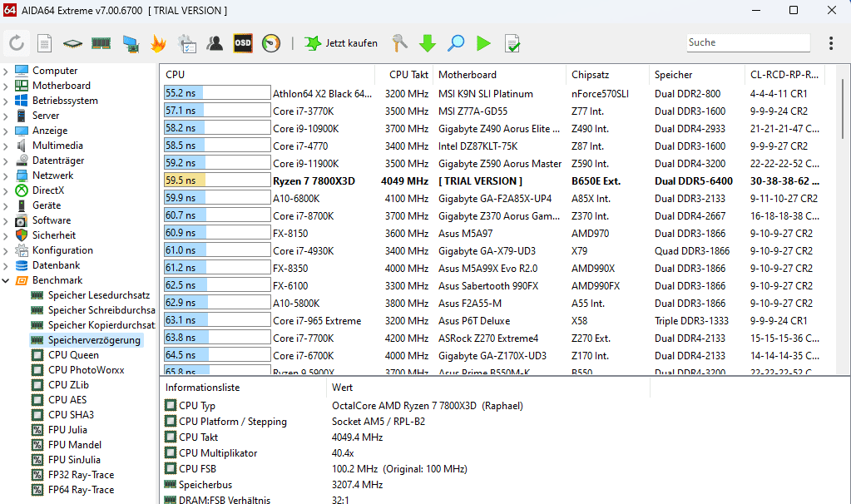Open CPU AES benchmark
The height and width of the screenshot is (504, 851).
[67, 400]
